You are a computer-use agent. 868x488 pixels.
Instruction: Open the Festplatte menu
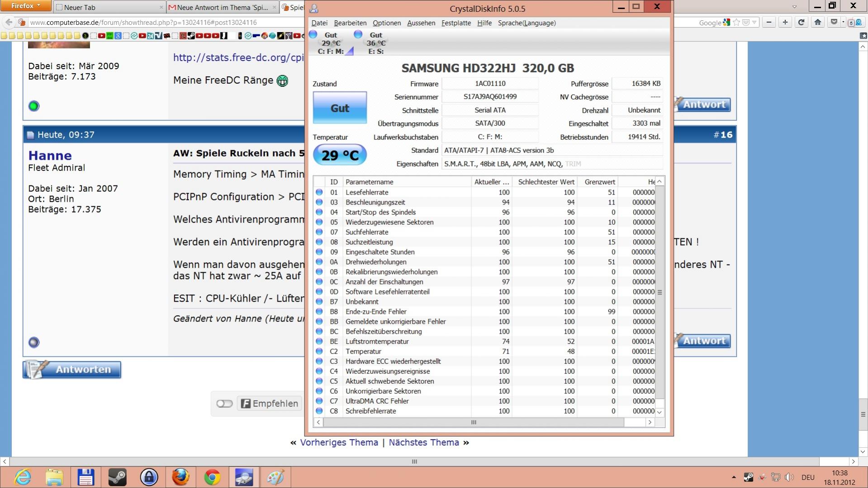456,23
